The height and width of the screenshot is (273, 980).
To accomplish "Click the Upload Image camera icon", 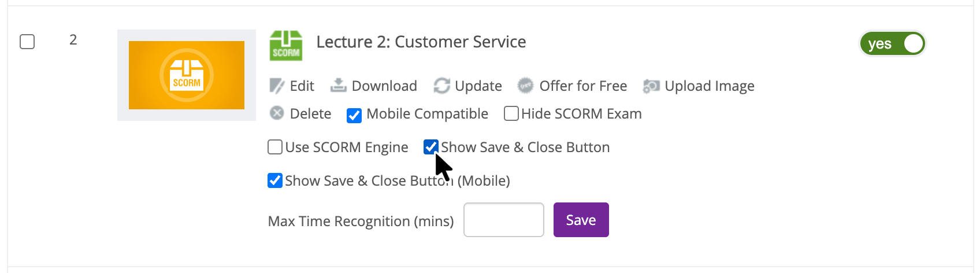I will click(x=651, y=86).
